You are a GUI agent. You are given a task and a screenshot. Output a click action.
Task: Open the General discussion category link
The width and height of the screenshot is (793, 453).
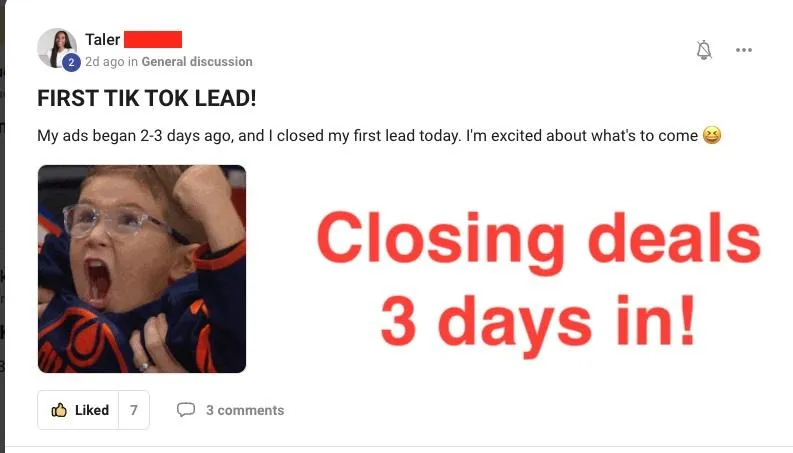pos(197,62)
